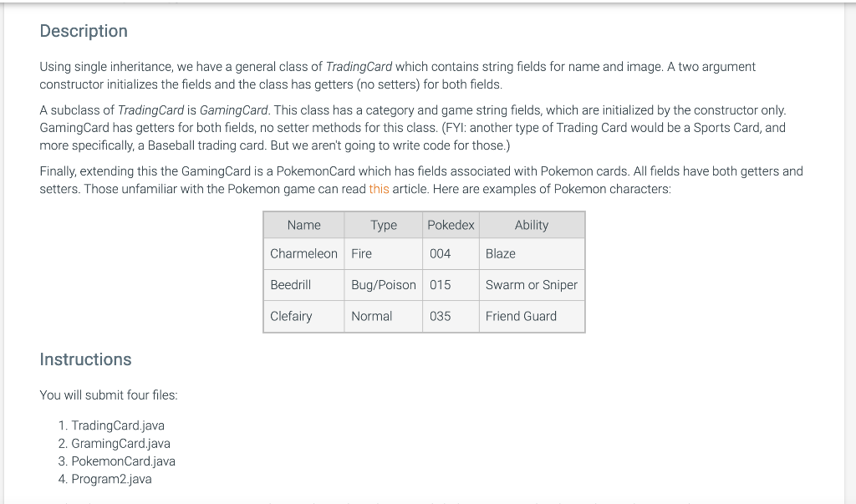The width and height of the screenshot is (856, 504).
Task: Click 'You will submit four files' text
Action: pyautogui.click(x=109, y=395)
